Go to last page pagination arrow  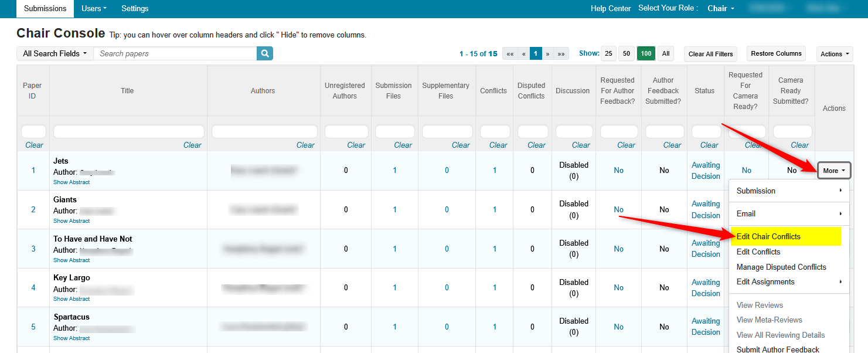(561, 53)
